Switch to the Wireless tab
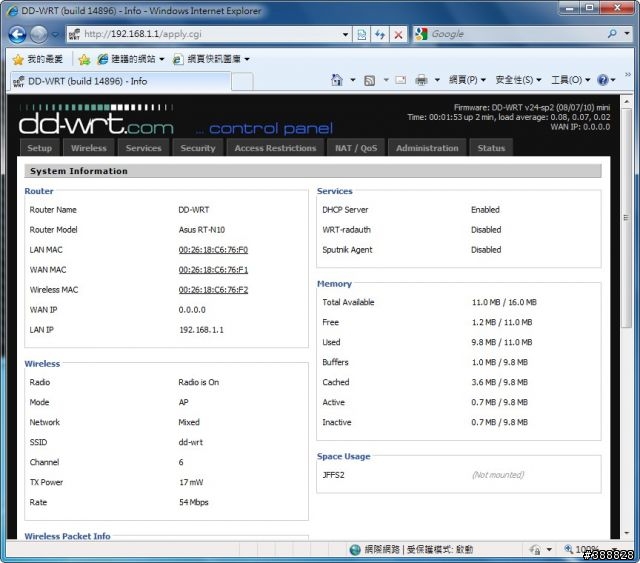Viewport: 640px width, 563px height. (x=89, y=148)
